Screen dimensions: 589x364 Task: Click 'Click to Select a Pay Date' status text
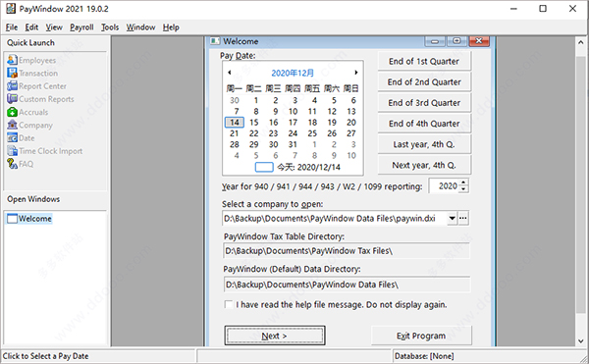pos(46,356)
